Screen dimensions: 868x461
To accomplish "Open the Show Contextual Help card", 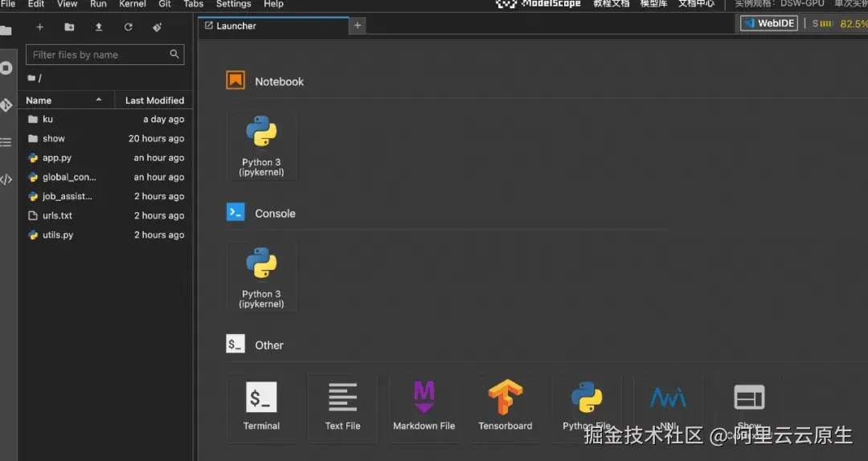I will coord(750,408).
